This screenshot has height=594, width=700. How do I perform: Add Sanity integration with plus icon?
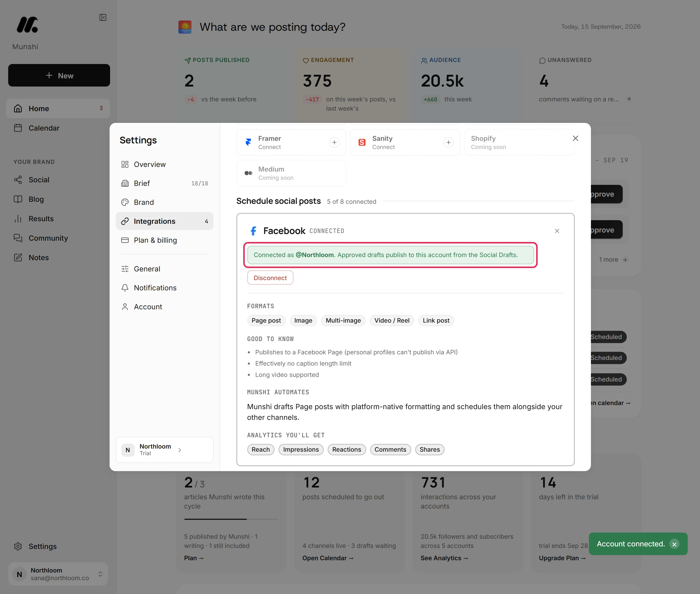point(449,142)
